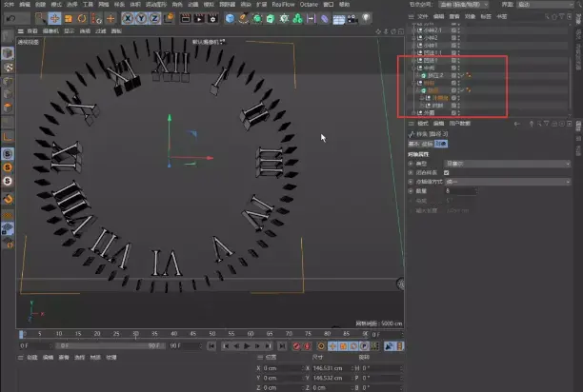Toggle Close Spline checkbox

[x=446, y=172]
